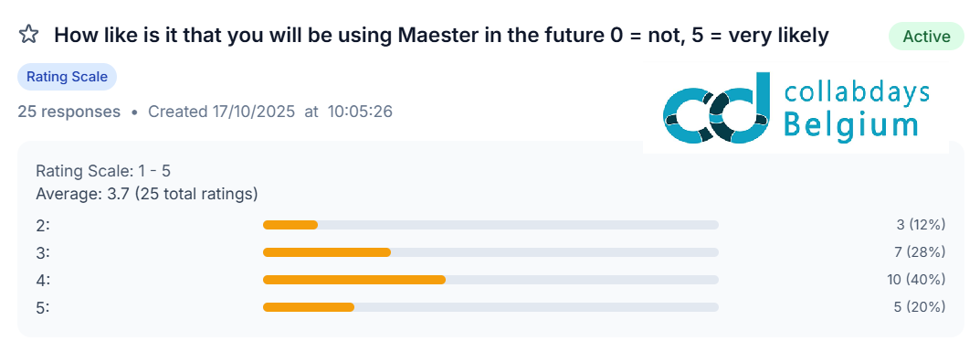Click the creation time 10:05:26
This screenshot has width=980, height=352.
[360, 112]
